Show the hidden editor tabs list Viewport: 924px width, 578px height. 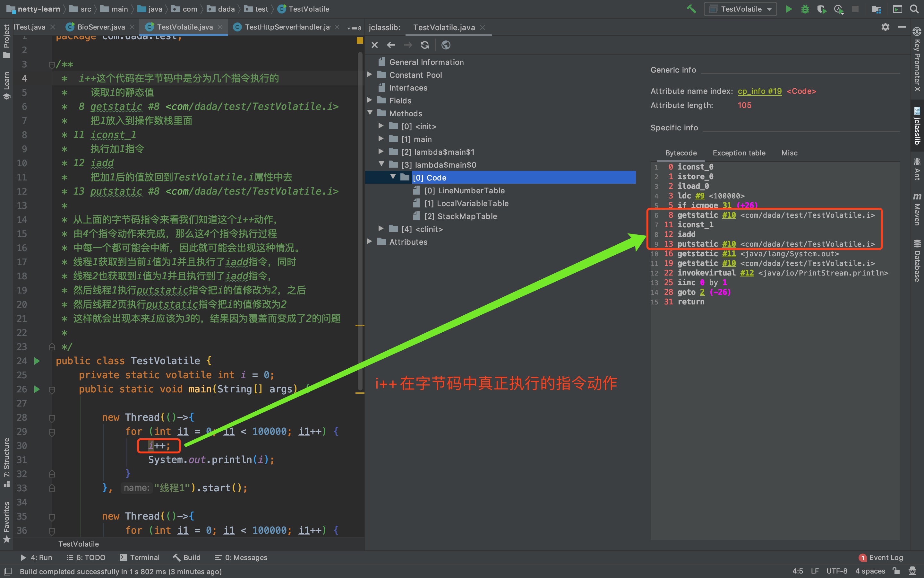pyautogui.click(x=354, y=28)
